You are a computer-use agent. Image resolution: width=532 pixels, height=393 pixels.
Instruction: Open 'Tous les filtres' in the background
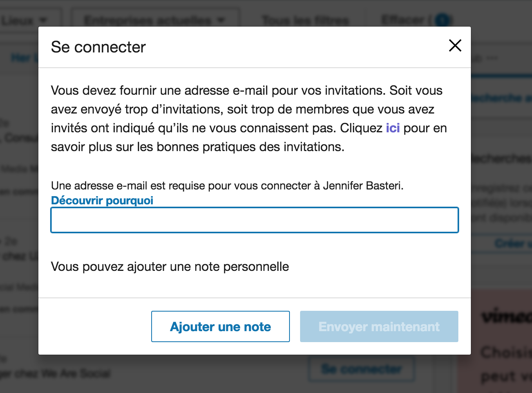pyautogui.click(x=305, y=20)
